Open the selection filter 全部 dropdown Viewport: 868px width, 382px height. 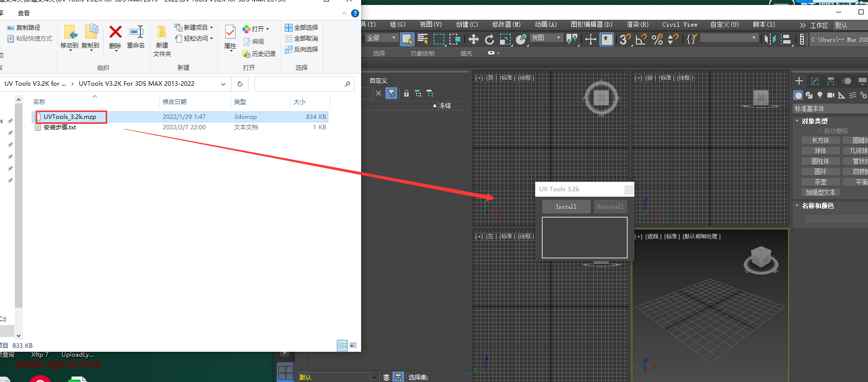[x=381, y=38]
